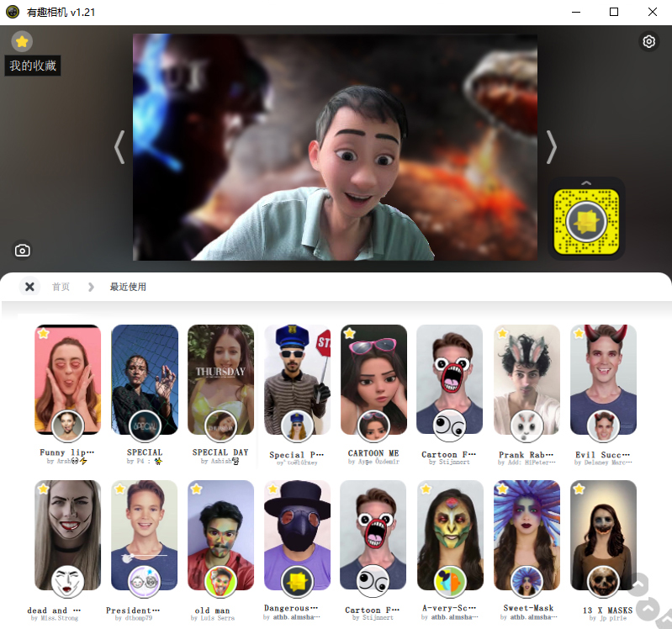
Task: Toggle favorite star on Sweet-Mask card
Action: coord(502,489)
